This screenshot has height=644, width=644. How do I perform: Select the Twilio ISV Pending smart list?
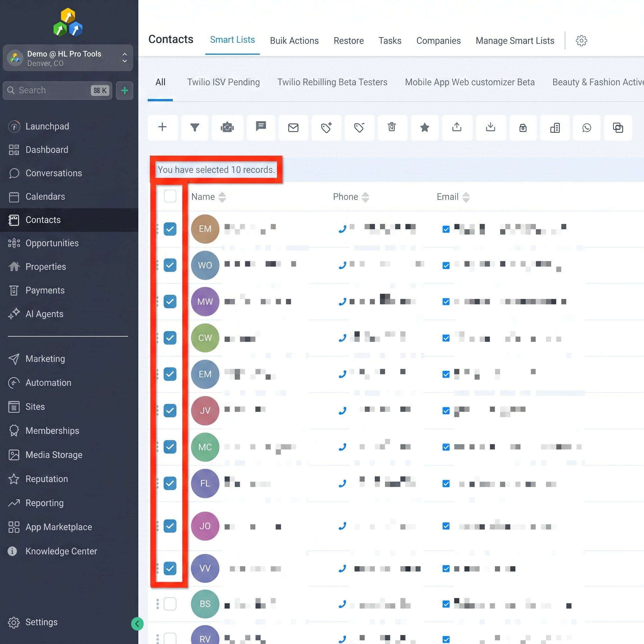pyautogui.click(x=223, y=82)
